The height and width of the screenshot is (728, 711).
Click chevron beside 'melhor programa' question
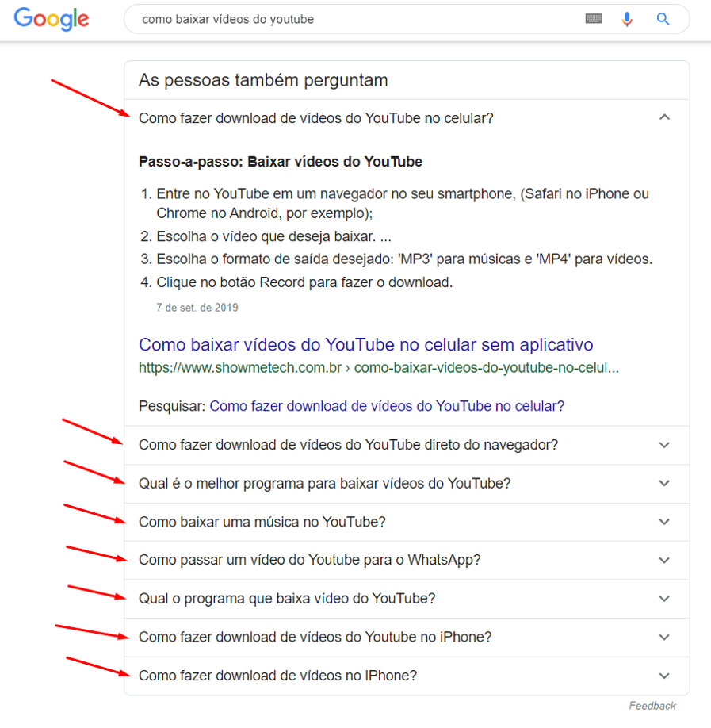(664, 483)
